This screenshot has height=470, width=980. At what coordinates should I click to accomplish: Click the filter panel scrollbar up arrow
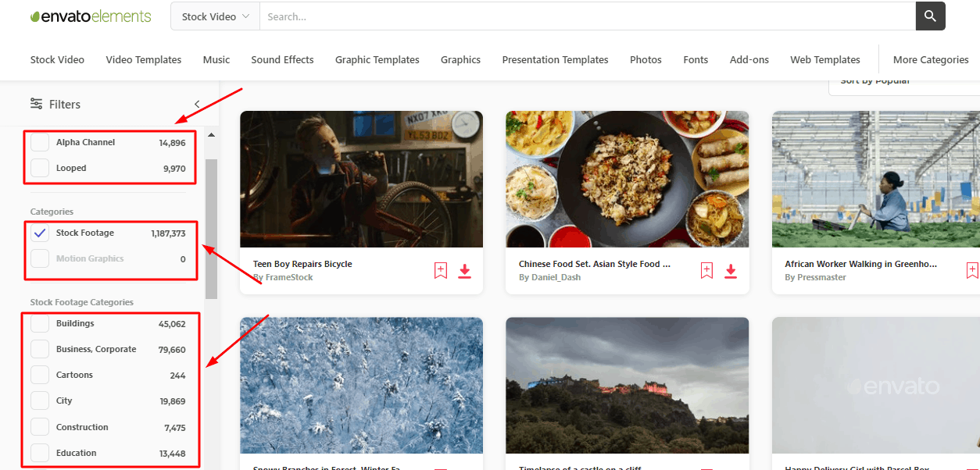211,135
